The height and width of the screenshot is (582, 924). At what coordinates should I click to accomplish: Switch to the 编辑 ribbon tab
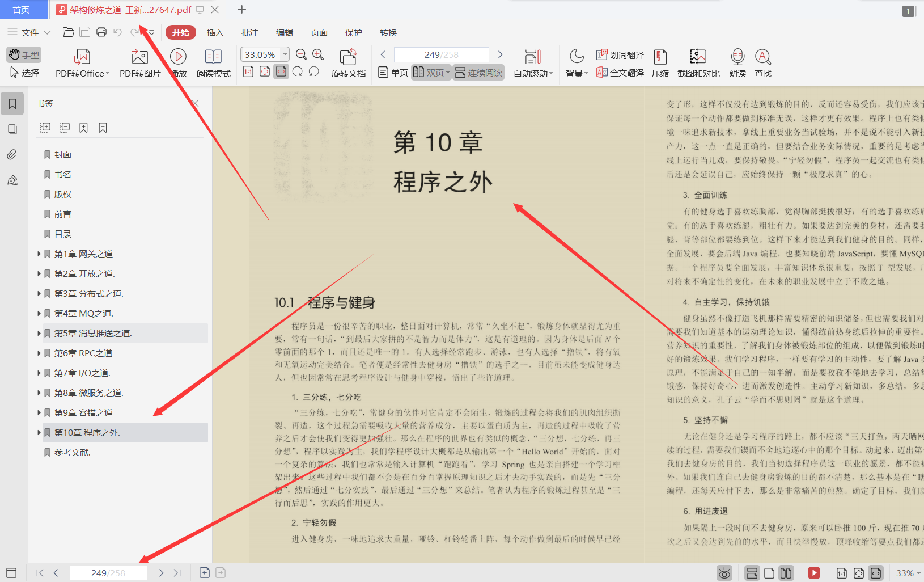tap(284, 32)
